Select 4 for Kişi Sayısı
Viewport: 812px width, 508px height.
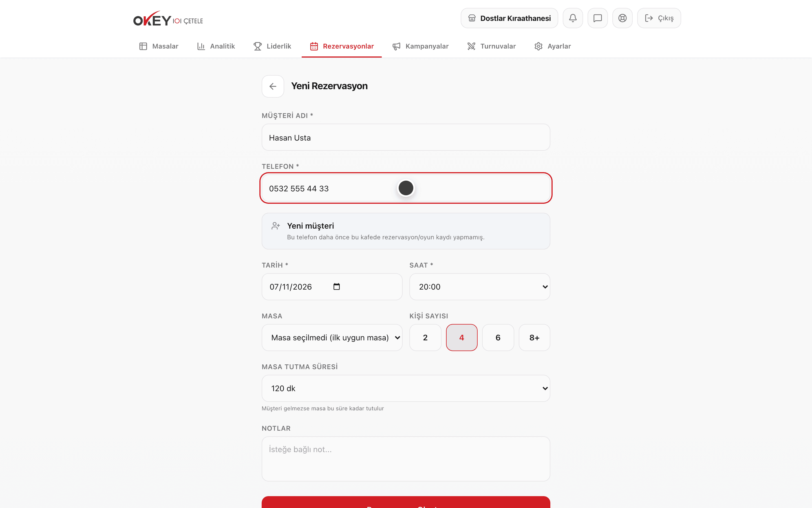461,337
